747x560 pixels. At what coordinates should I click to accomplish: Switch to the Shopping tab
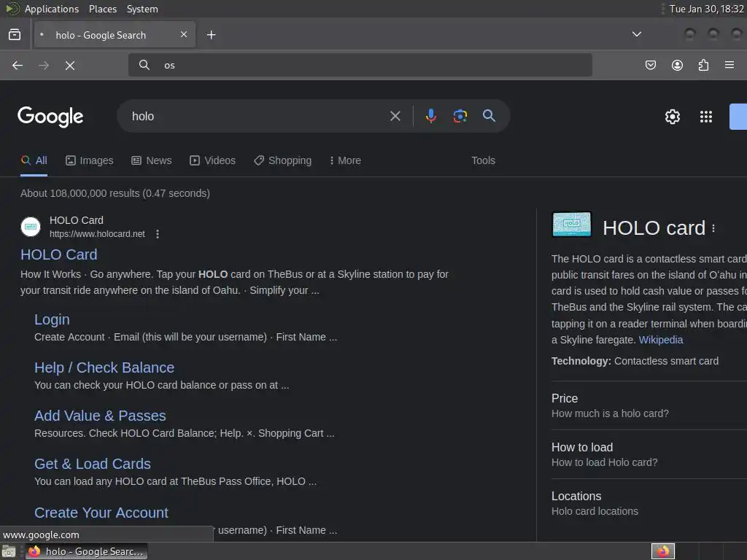[282, 160]
